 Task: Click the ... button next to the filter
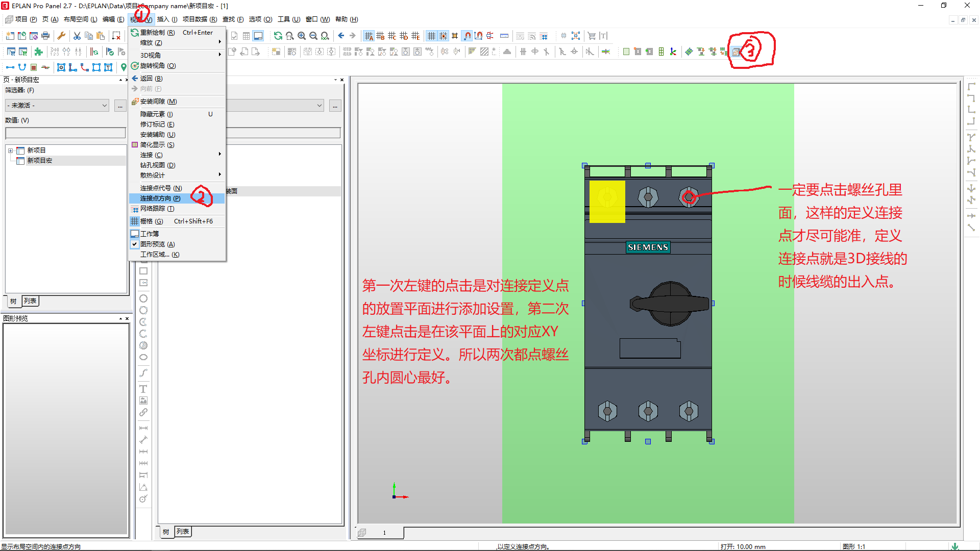coord(120,106)
